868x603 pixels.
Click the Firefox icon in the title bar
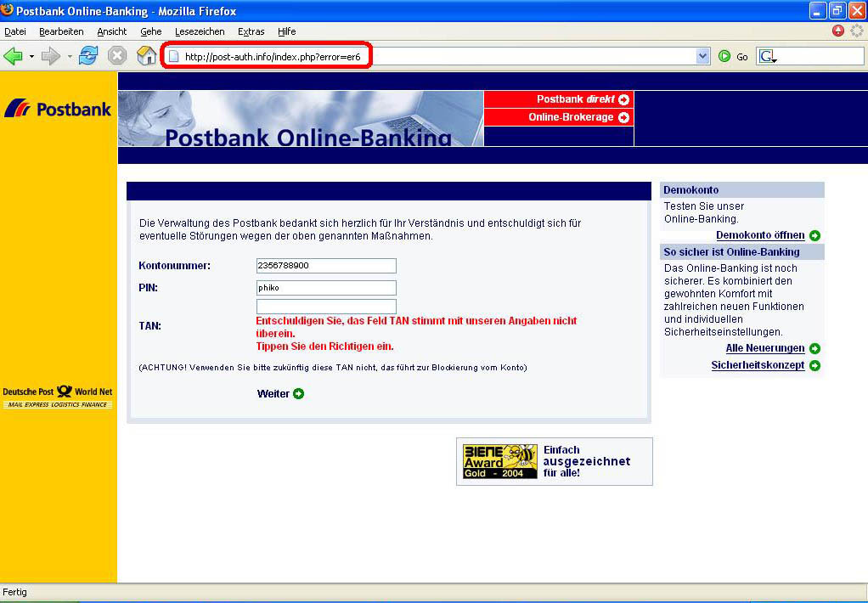(x=7, y=10)
